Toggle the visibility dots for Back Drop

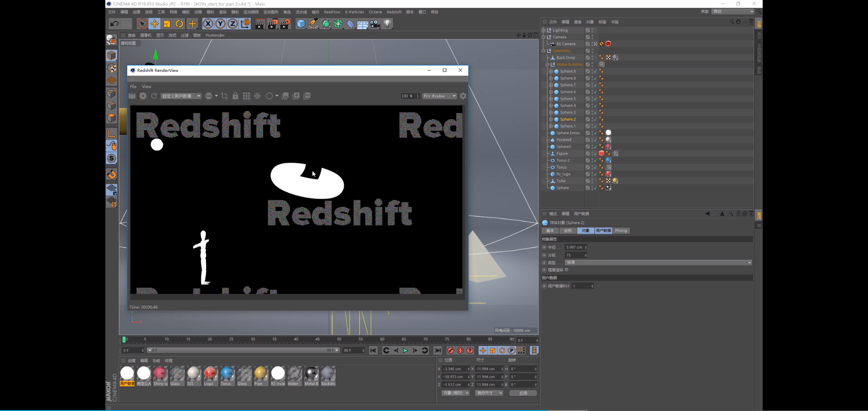[593, 57]
